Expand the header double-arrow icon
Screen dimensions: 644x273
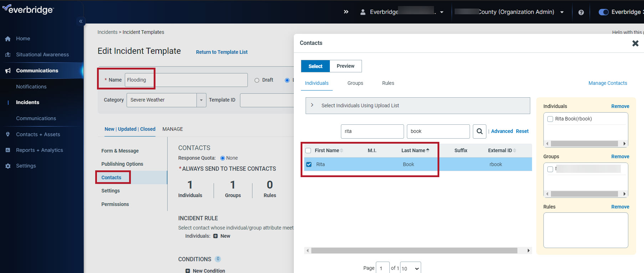pyautogui.click(x=346, y=12)
